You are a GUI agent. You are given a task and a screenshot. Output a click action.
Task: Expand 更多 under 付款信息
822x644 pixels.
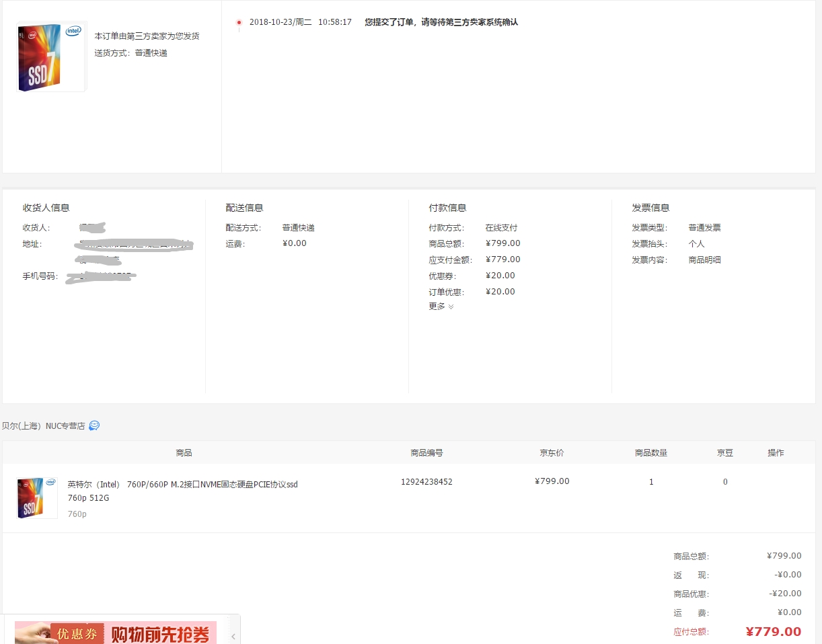[x=441, y=307]
